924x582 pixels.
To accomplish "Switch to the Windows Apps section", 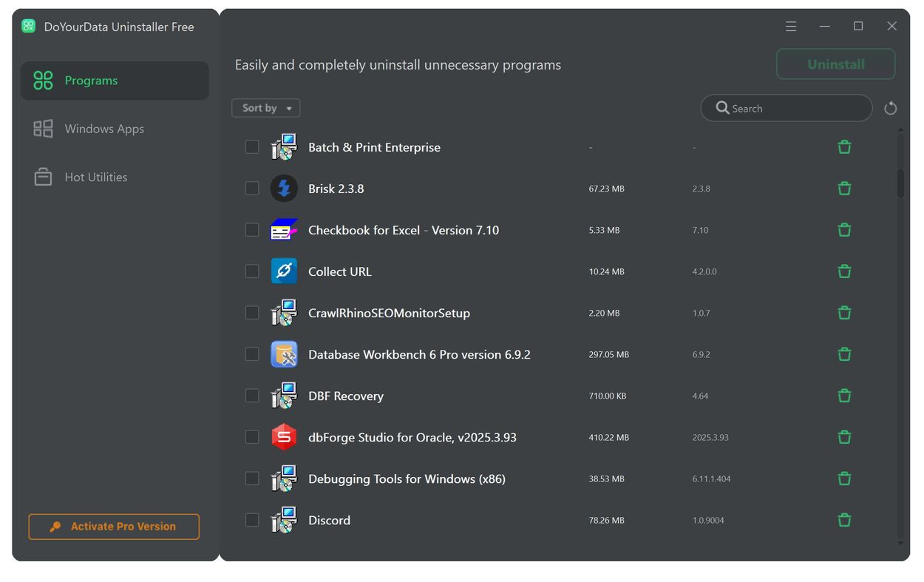I will coord(103,129).
